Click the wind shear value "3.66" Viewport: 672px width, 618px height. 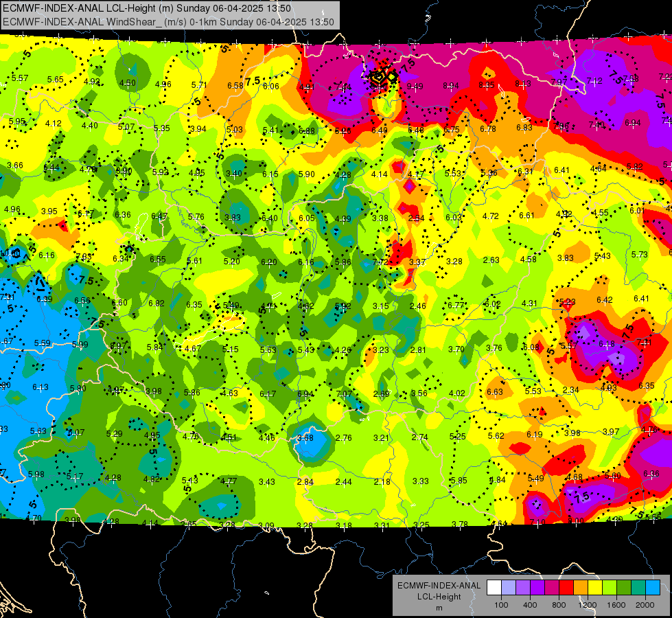pyautogui.click(x=15, y=165)
